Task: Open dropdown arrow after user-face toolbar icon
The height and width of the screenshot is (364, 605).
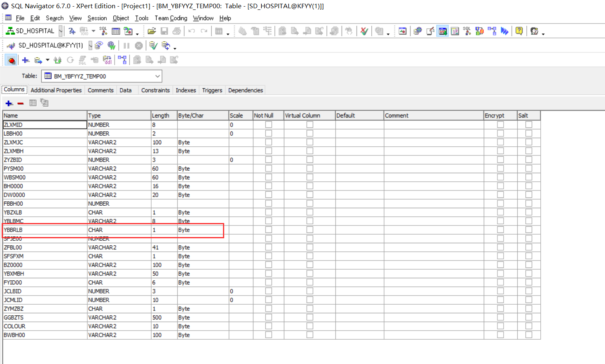Action: click(543, 34)
